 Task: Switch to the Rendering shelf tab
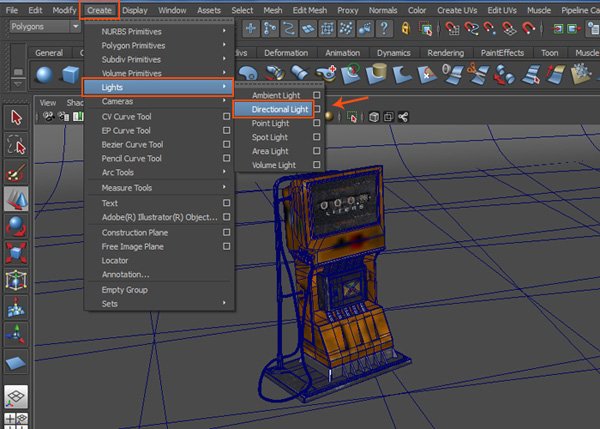445,53
